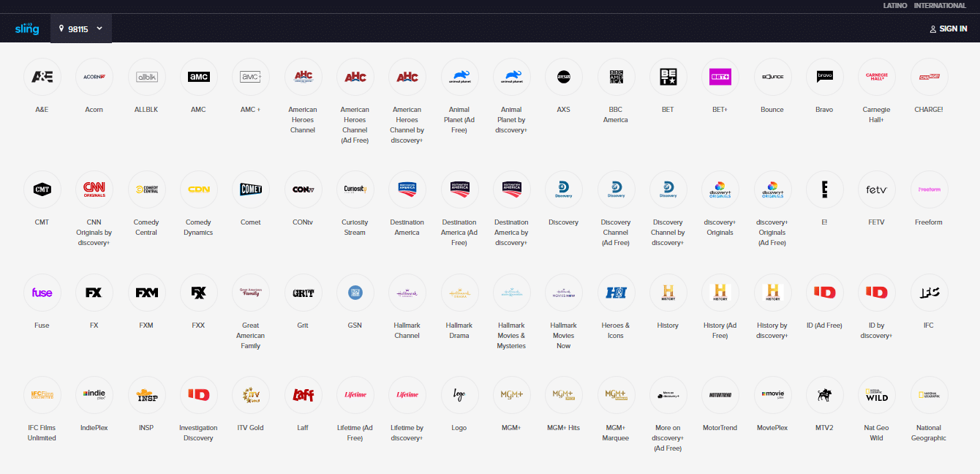This screenshot has width=980, height=474.
Task: Click the Discovery Channel (Ad Free) logo
Action: 616,189
